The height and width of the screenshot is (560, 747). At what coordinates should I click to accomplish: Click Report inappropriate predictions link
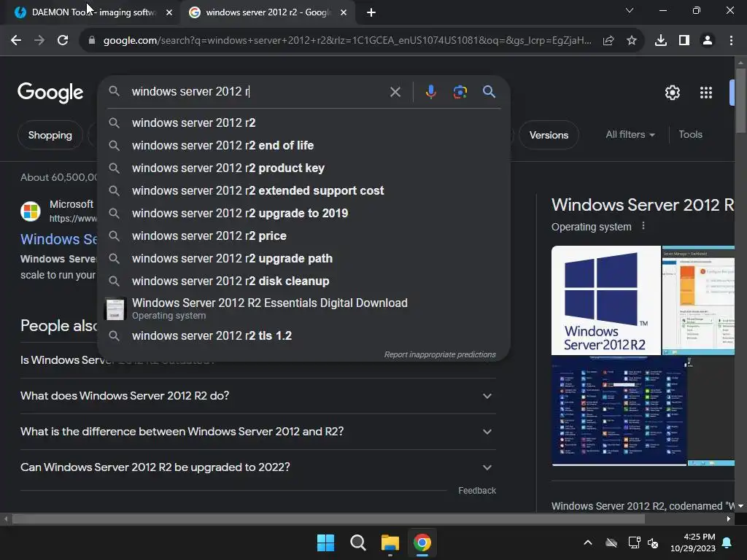tap(440, 355)
